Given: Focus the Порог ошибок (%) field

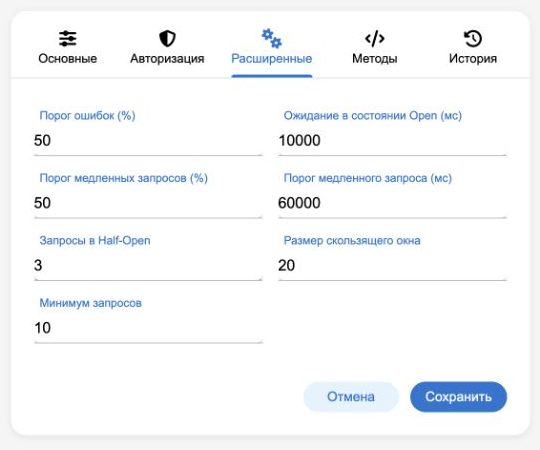Looking at the screenshot, I should [x=148, y=140].
